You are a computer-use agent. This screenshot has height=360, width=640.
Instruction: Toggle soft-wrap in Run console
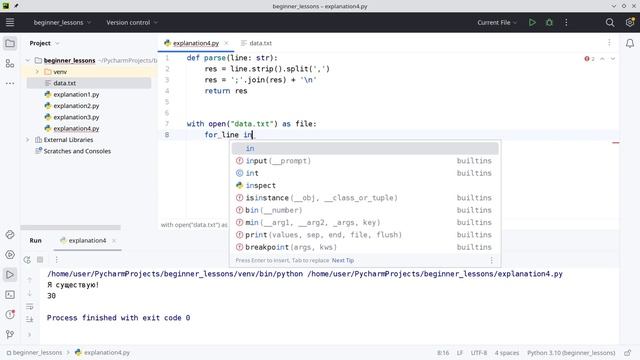point(29,307)
